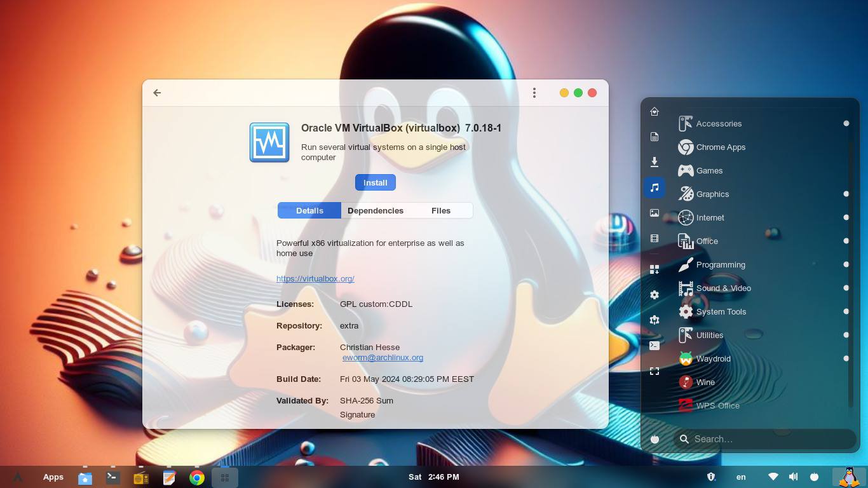The height and width of the screenshot is (488, 868).
Task: Click the Apps button in taskbar
Action: click(x=53, y=477)
